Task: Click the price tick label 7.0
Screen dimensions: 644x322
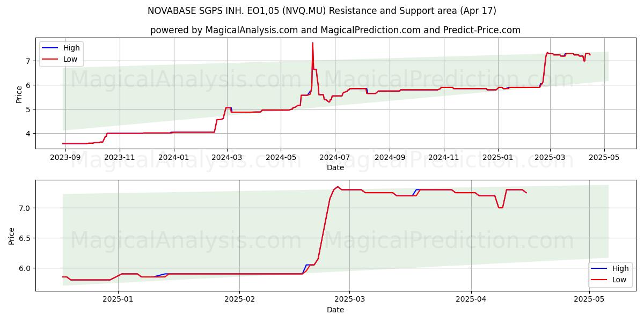Action: 25,208
